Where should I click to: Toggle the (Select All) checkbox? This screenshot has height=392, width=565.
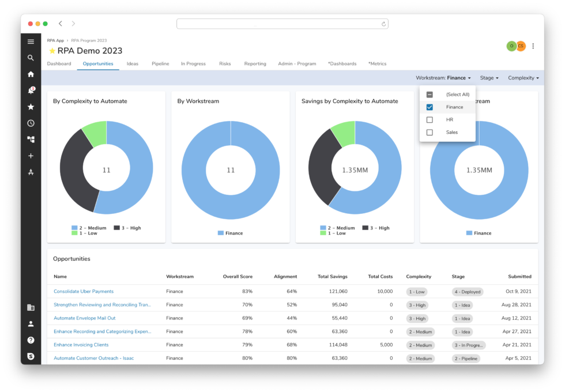coord(430,95)
